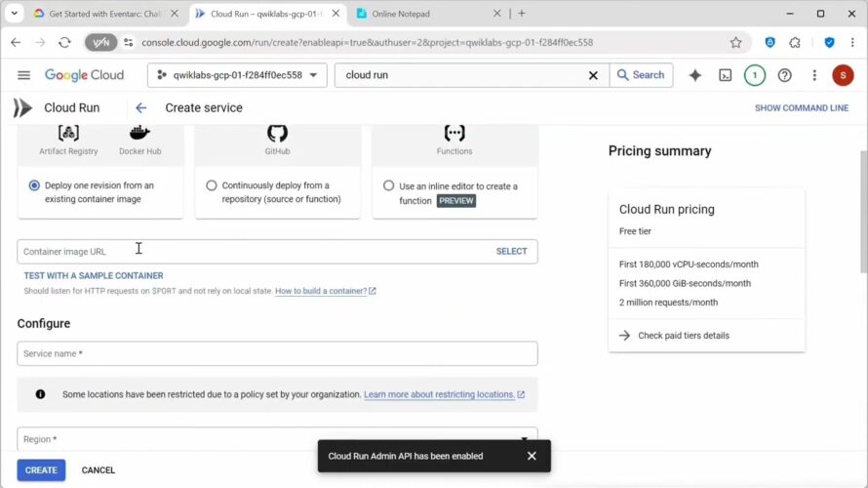Reload the page
This screenshot has width=868, height=488.
pos(64,42)
